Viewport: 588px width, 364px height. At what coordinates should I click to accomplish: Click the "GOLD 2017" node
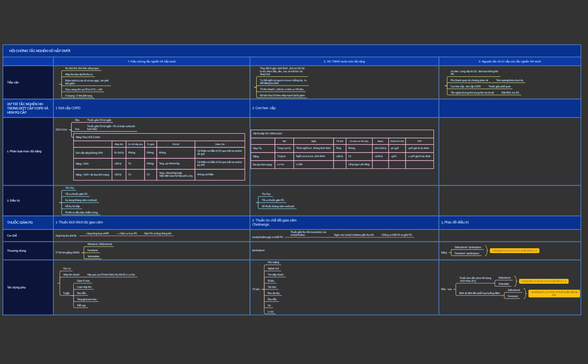pos(61,129)
